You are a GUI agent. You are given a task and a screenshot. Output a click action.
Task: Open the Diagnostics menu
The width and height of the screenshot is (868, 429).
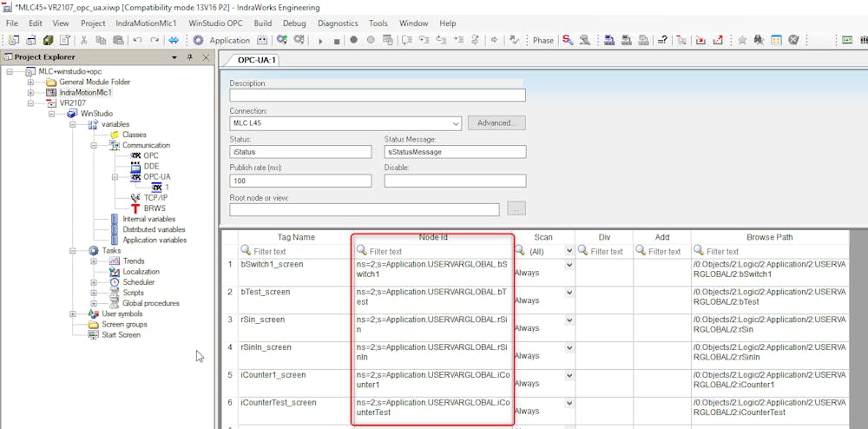coord(338,23)
